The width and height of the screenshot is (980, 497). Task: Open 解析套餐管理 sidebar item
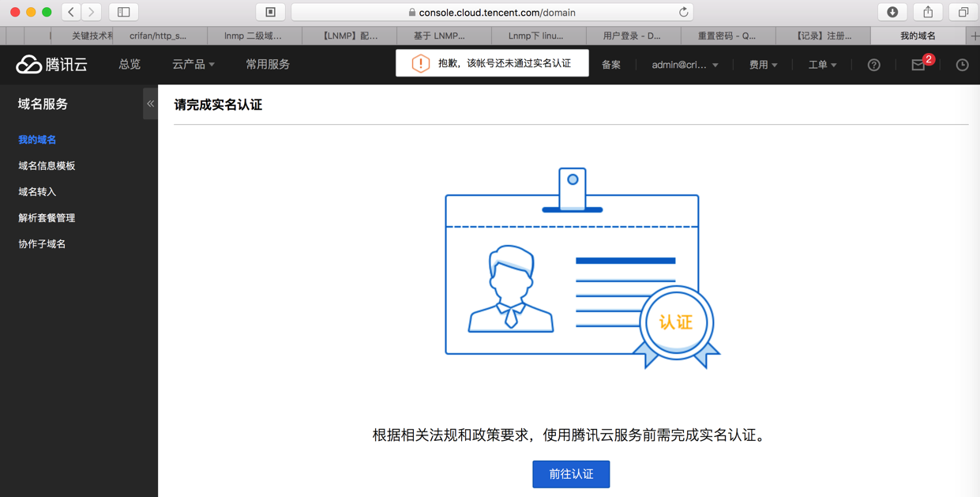[47, 218]
